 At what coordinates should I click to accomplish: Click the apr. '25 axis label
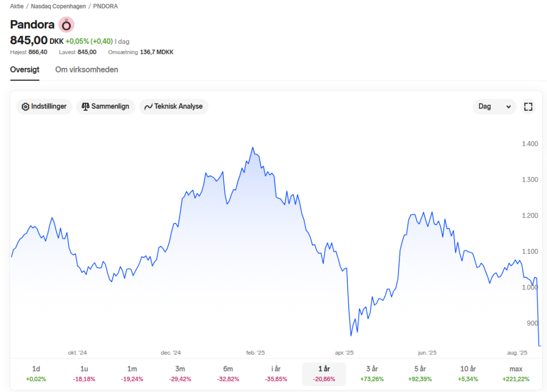(345, 352)
